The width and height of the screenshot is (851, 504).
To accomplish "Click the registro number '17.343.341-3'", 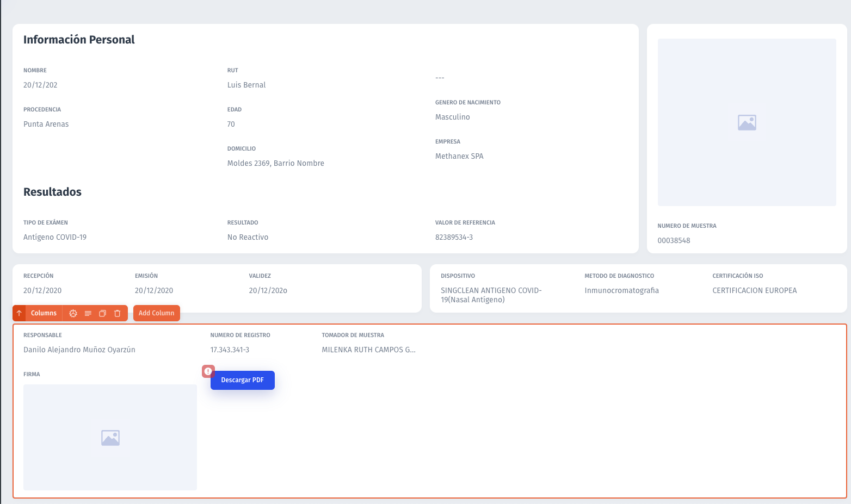I will (230, 350).
